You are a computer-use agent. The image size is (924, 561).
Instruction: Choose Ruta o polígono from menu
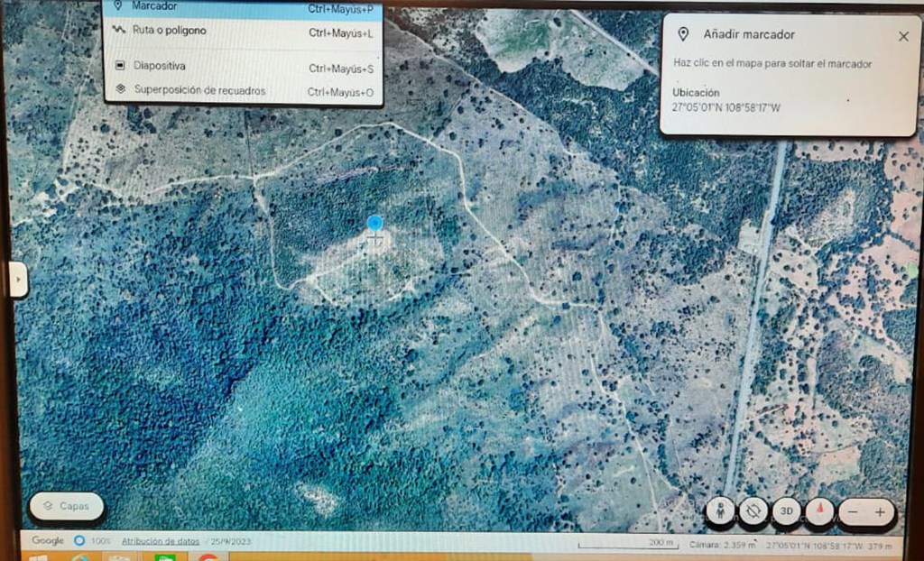click(x=170, y=31)
